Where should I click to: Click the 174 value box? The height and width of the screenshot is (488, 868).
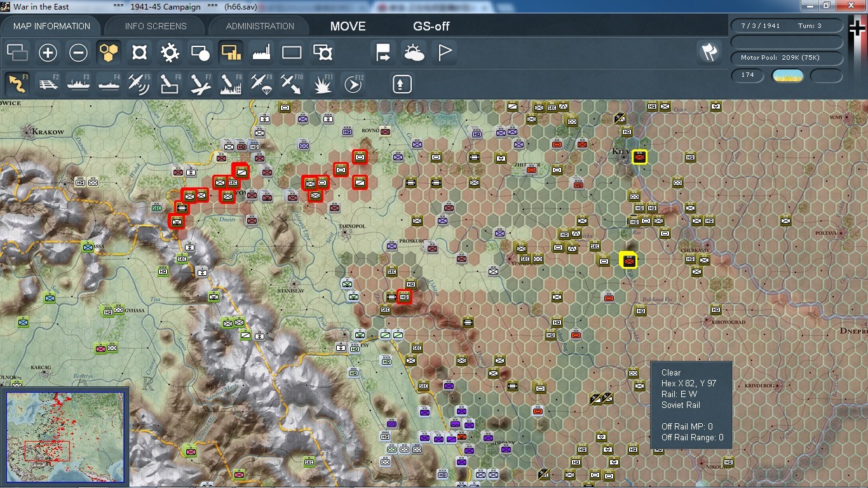(747, 75)
